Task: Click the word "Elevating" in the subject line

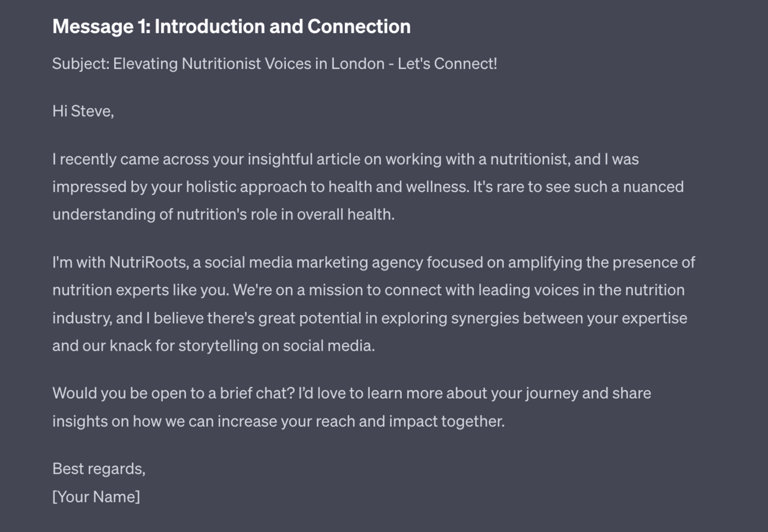Action: pyautogui.click(x=145, y=64)
